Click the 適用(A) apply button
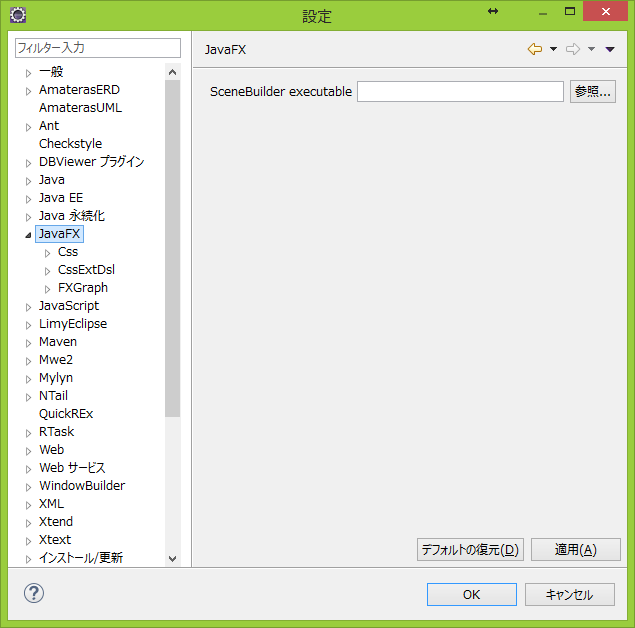 tap(575, 549)
